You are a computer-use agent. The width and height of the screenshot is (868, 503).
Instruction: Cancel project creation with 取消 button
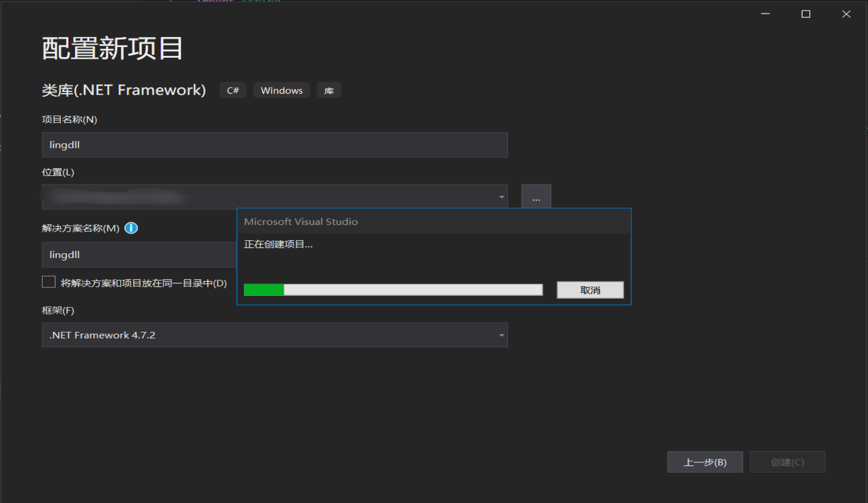click(590, 290)
